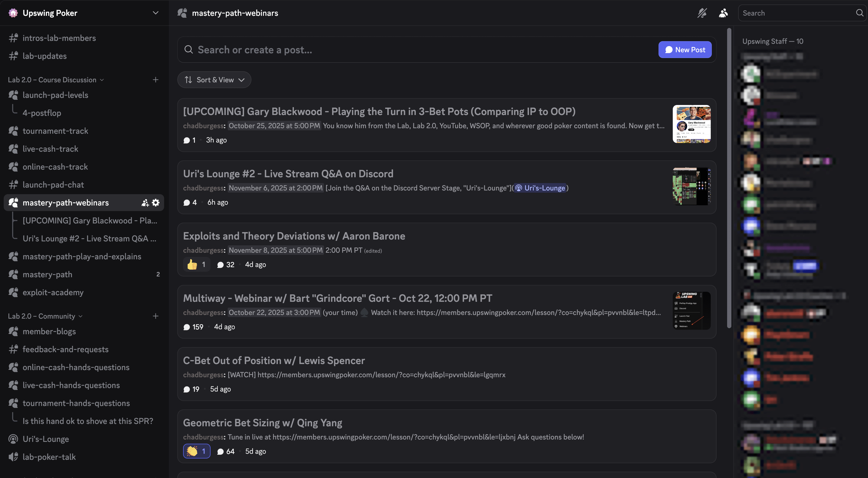Click the invite members icon next to mastery-path-webinars

(145, 202)
